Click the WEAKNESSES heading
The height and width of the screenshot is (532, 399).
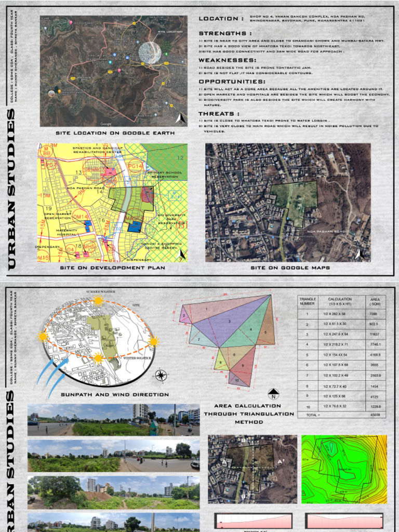click(x=228, y=60)
